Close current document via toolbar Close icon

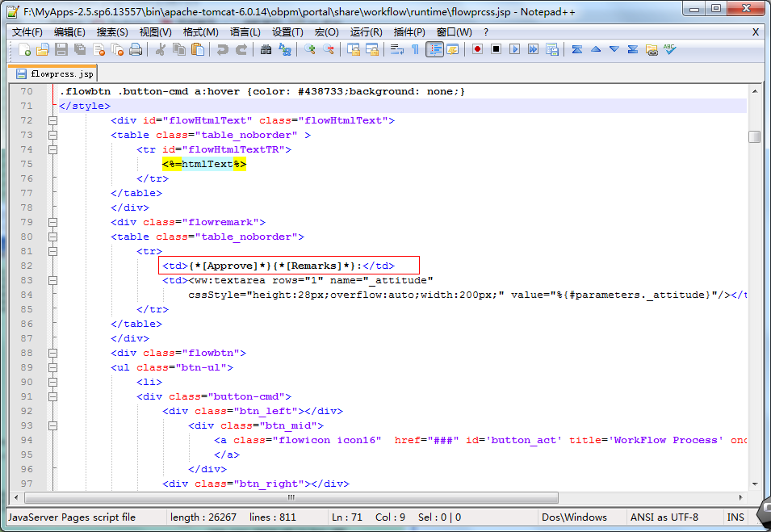(x=98, y=49)
